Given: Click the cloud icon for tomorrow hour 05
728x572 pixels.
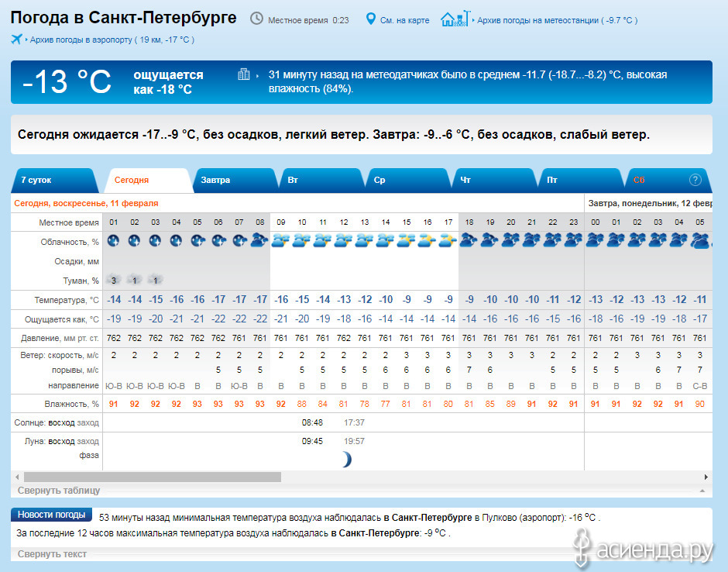Looking at the screenshot, I should (x=699, y=241).
